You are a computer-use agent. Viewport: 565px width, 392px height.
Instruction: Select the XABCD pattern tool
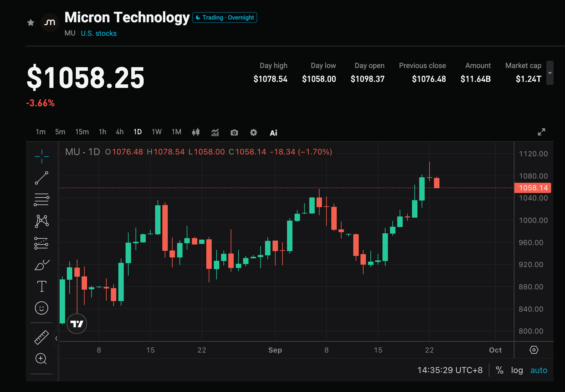click(42, 221)
